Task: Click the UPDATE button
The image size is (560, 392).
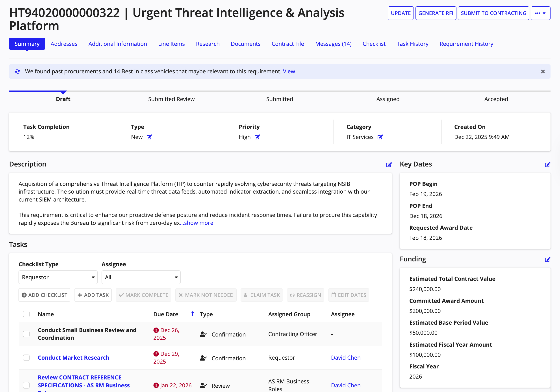Action: (x=401, y=13)
